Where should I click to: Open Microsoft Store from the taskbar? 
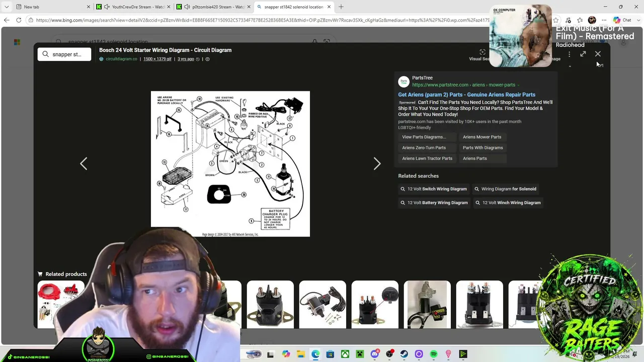click(330, 354)
